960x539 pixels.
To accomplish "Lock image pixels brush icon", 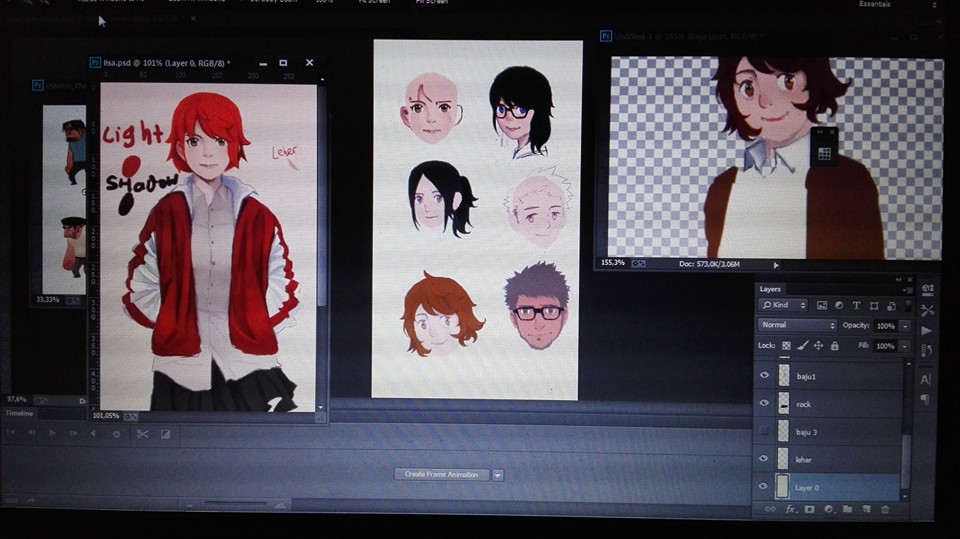I will [x=803, y=346].
